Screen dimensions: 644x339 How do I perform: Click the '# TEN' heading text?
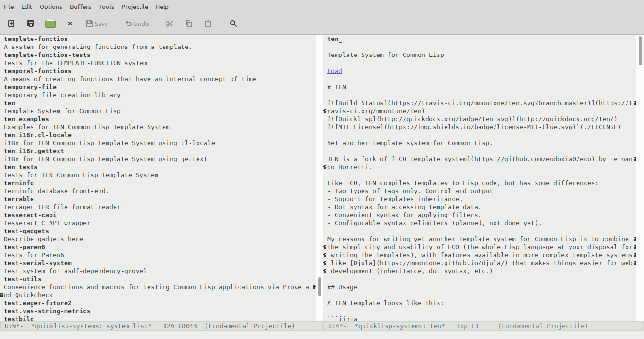337,87
